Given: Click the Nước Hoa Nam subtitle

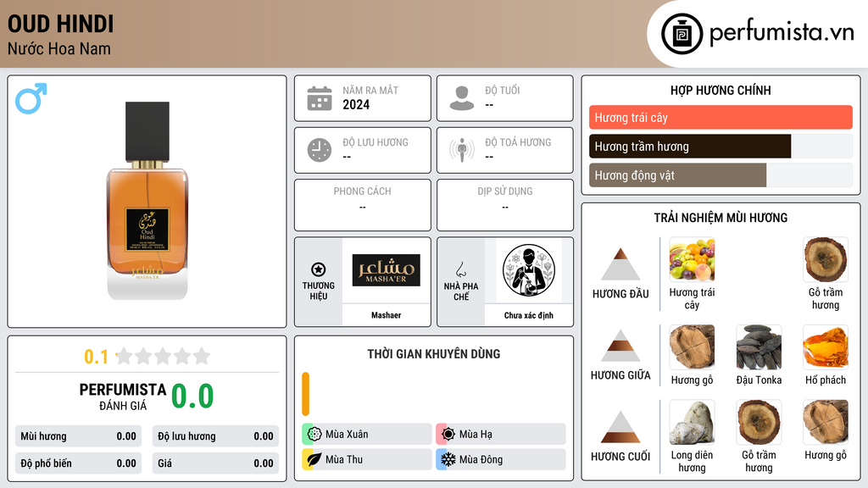Looking at the screenshot, I should 59,49.
